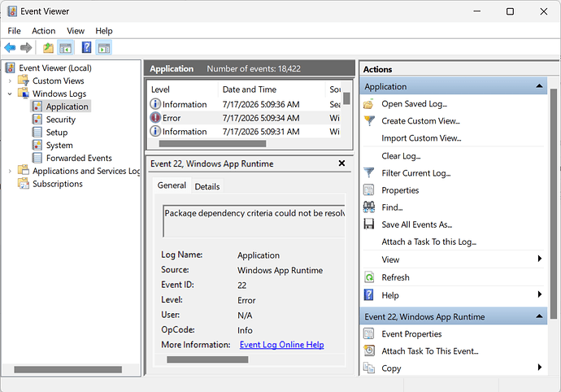The height and width of the screenshot is (392, 561).
Task: Click the Find binoculars icon
Action: [369, 207]
